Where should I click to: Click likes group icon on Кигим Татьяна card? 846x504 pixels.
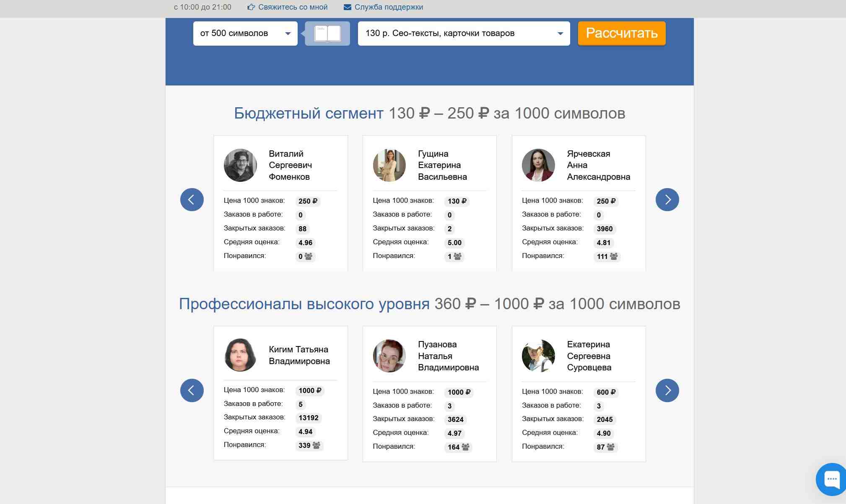point(317,445)
